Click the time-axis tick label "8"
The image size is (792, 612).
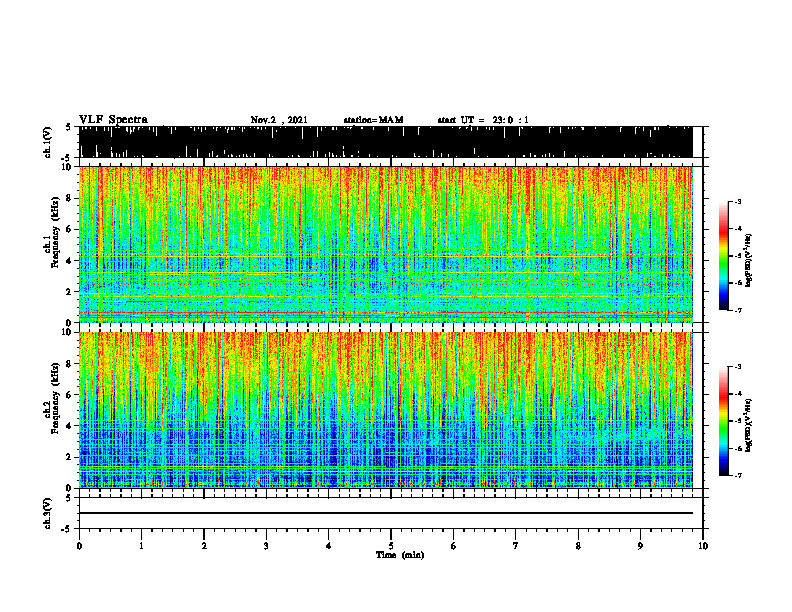tap(578, 546)
